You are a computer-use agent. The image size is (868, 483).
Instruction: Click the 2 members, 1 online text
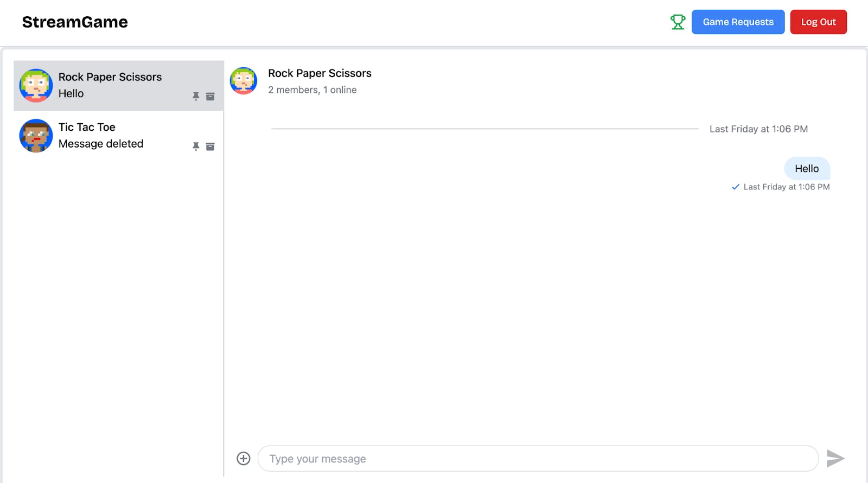(312, 90)
